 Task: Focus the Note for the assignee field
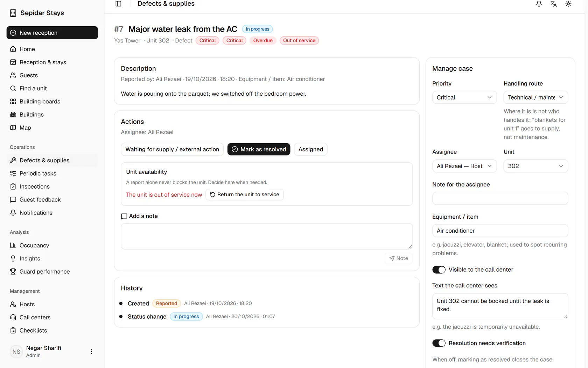click(x=500, y=198)
